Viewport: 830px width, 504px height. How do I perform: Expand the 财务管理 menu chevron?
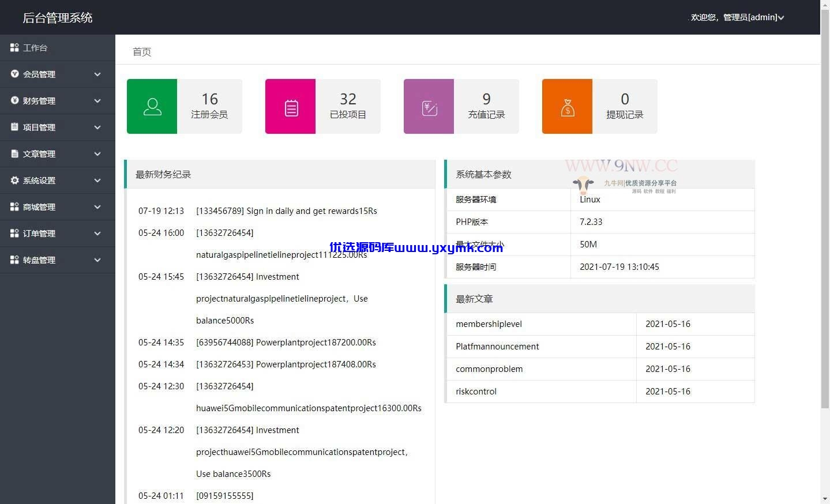97,101
